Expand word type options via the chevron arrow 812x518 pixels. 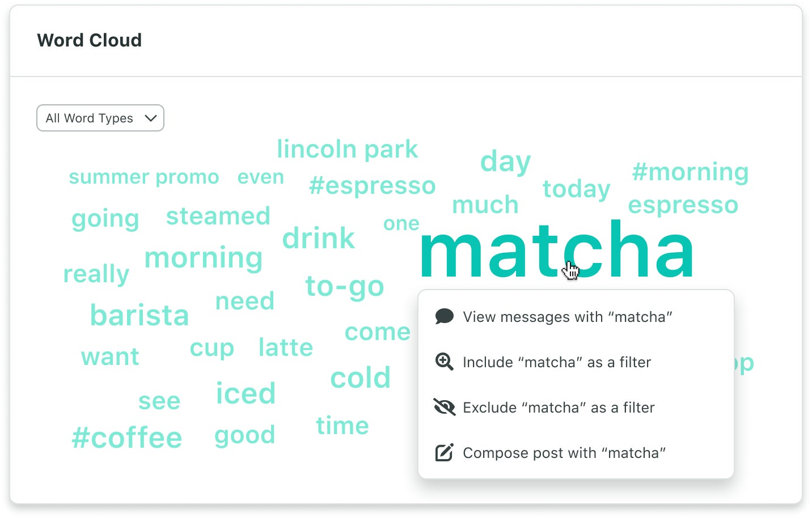[x=150, y=118]
